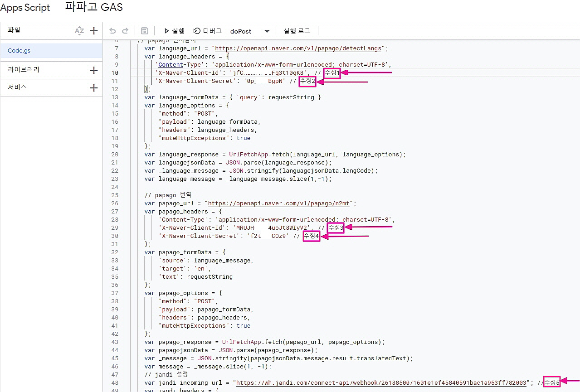This screenshot has height=392, width=580.
Task: Run the script with 실행 button
Action: (174, 31)
